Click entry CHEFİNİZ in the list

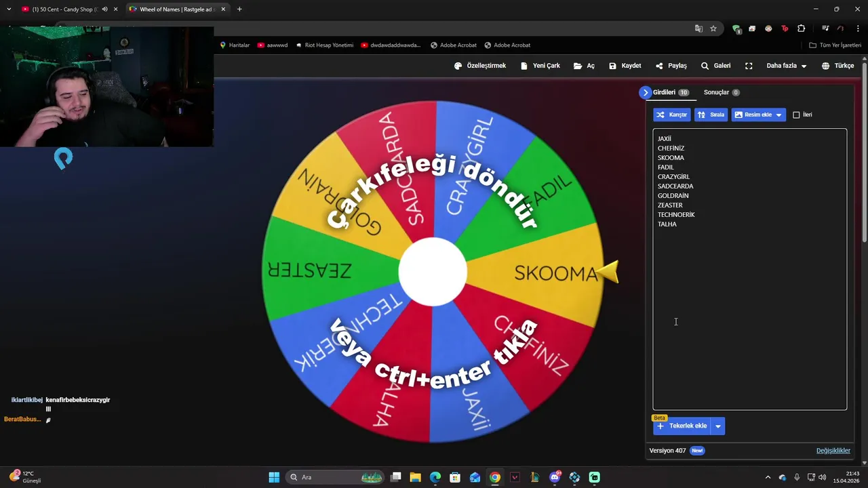(671, 148)
